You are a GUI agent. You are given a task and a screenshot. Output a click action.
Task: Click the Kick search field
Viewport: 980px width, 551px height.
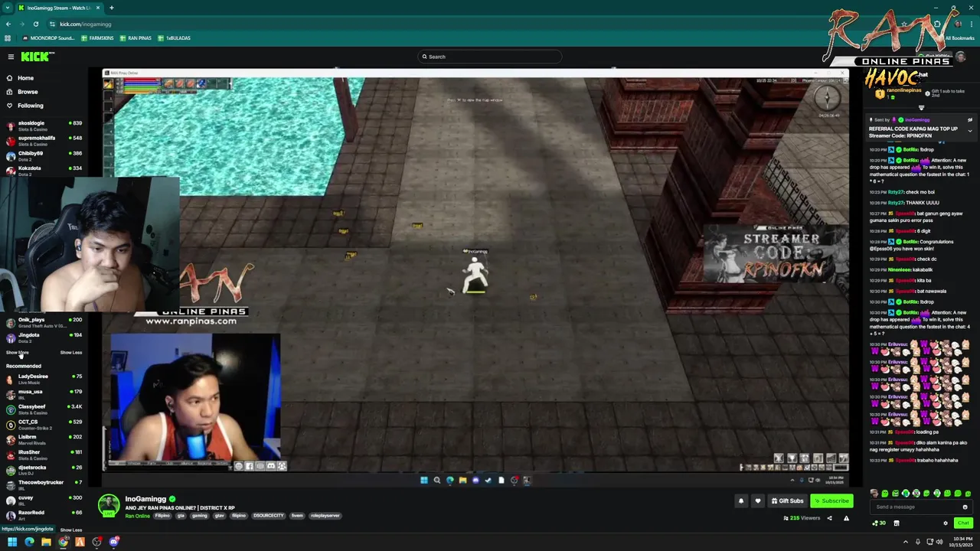490,57
